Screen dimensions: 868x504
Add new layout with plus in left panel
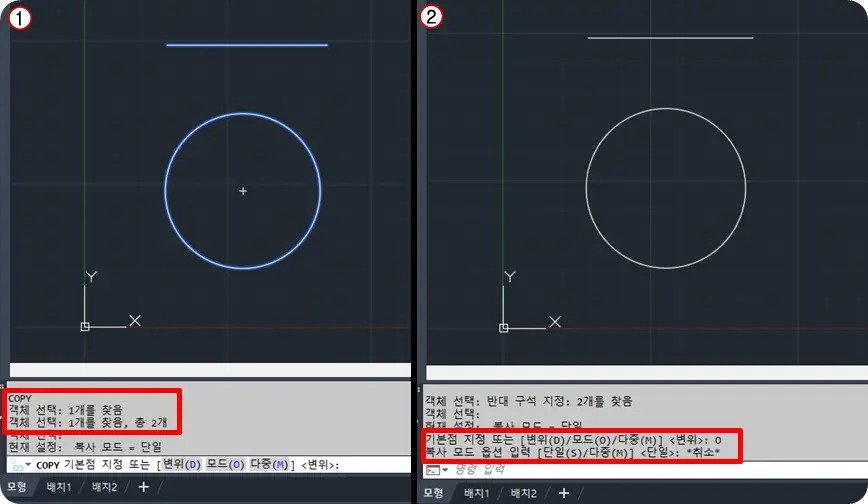coord(143,487)
